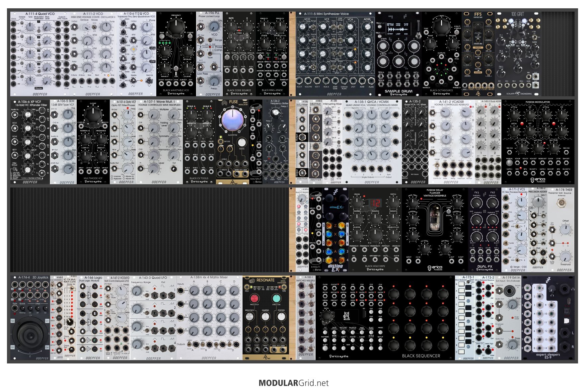Toggle the CH1 button on Black Sequencer
This screenshot has width=588, height=390.
coord(371,311)
